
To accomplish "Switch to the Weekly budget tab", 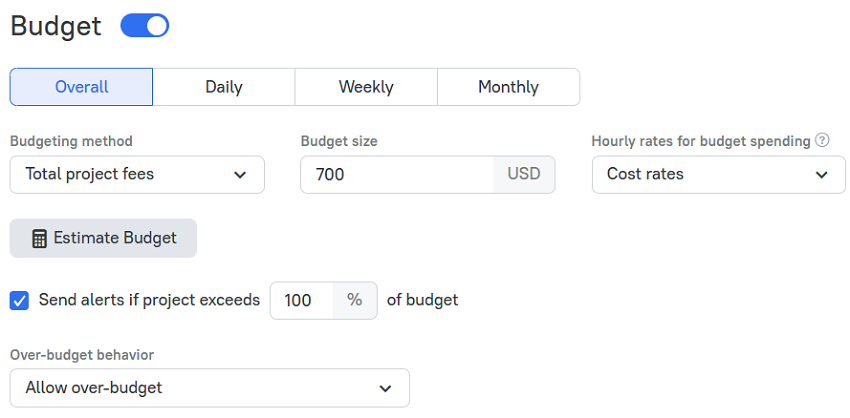I will click(366, 87).
